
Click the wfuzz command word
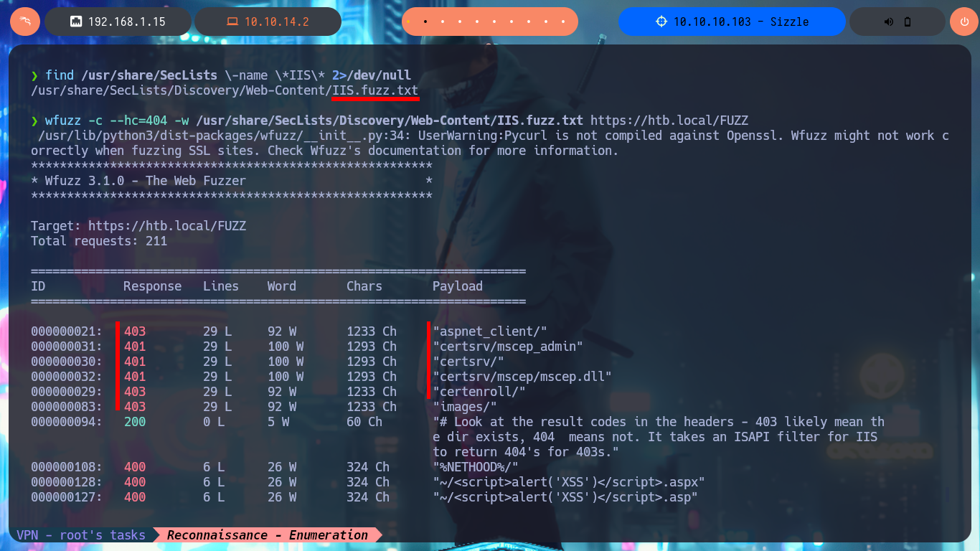[62, 120]
